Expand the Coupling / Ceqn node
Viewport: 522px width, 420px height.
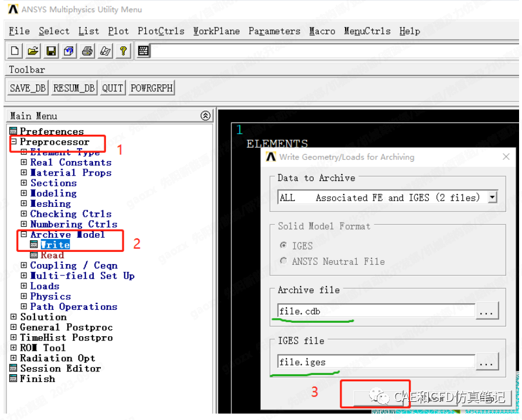coord(23,265)
